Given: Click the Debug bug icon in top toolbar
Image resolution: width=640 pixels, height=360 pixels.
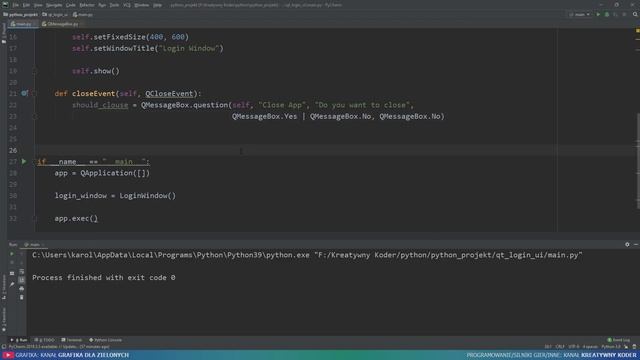Looking at the screenshot, I should click(607, 15).
